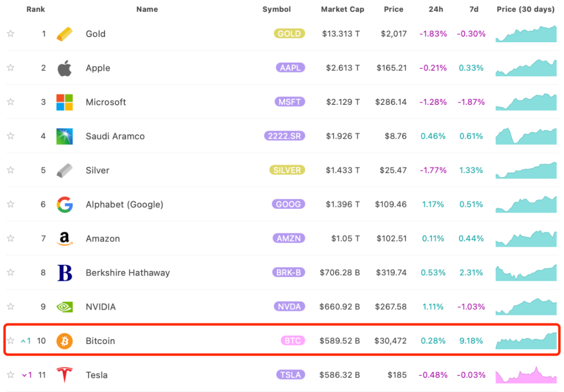Image resolution: width=564 pixels, height=392 pixels.
Task: Sort table by Price column header
Action: 393,9
